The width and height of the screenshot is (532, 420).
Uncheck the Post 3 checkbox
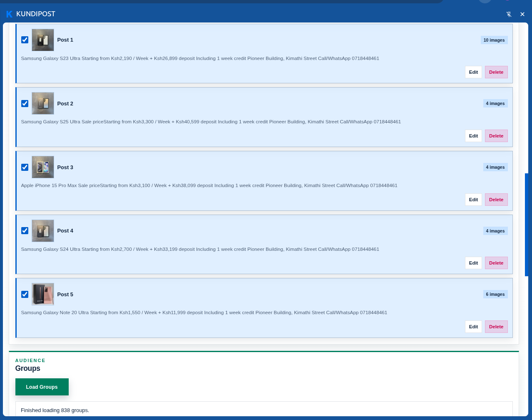pos(25,167)
